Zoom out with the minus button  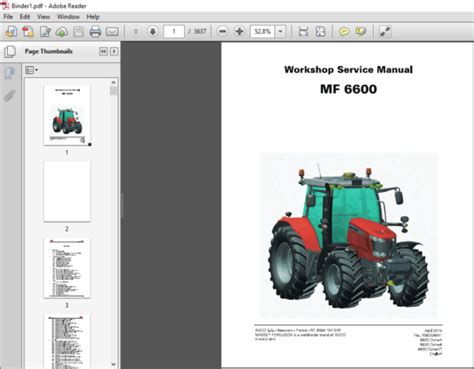(x=223, y=32)
